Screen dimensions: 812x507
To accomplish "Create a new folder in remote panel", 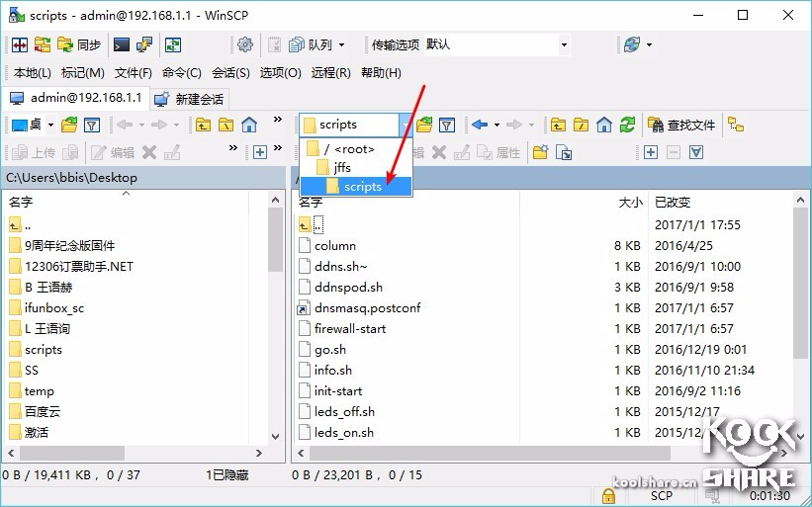I will pos(540,152).
